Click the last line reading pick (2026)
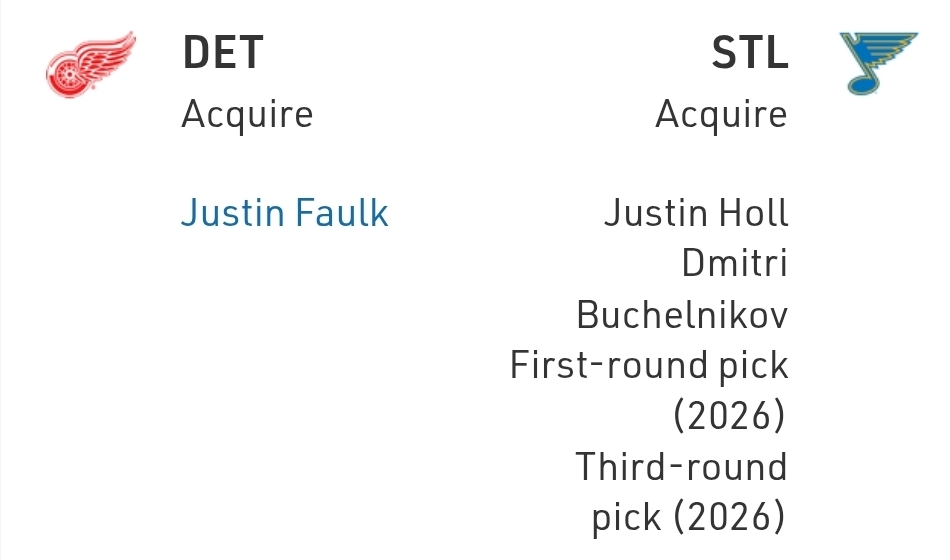Screen dimensions: 950x560 point(689,518)
